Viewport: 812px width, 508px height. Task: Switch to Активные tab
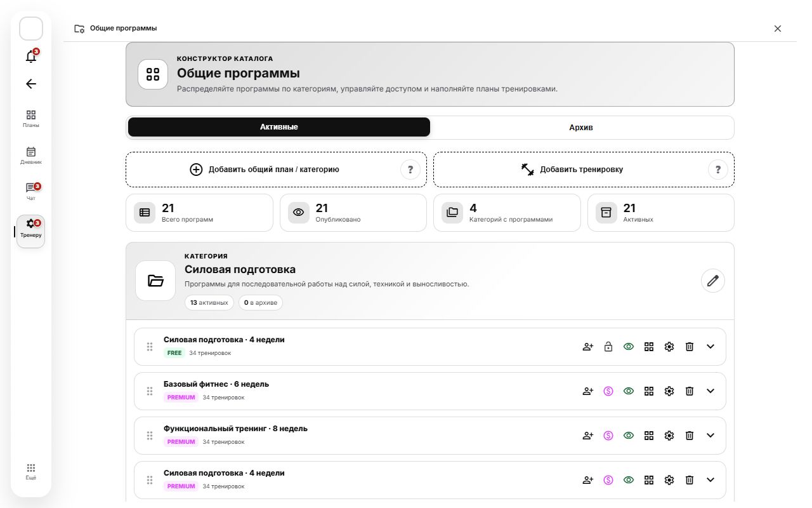[279, 127]
